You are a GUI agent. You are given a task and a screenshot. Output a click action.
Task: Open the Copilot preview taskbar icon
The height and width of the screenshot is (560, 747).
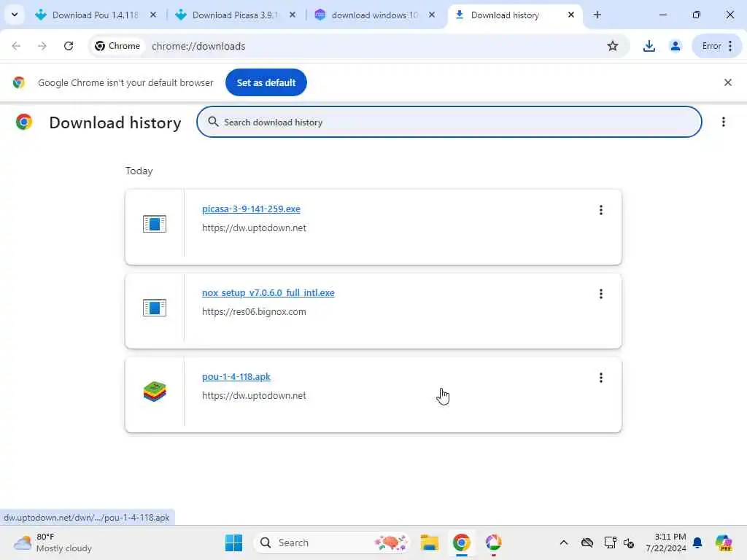click(723, 542)
